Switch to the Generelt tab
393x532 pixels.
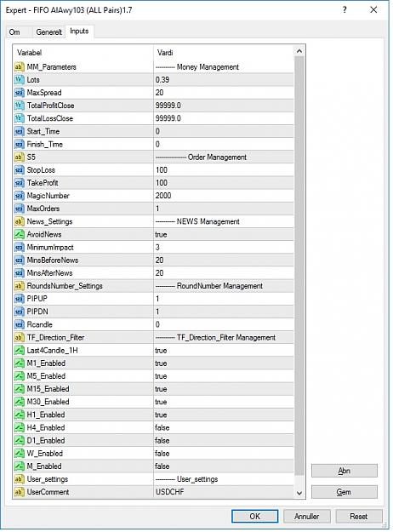click(x=48, y=32)
